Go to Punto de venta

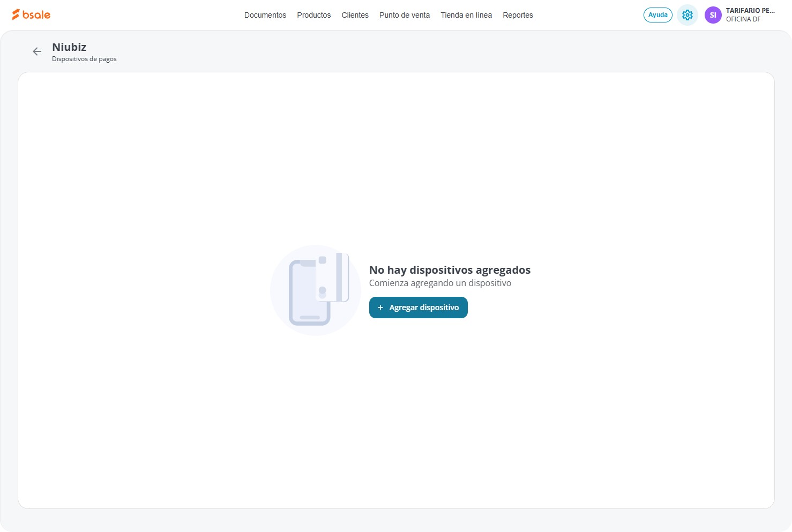pyautogui.click(x=405, y=15)
